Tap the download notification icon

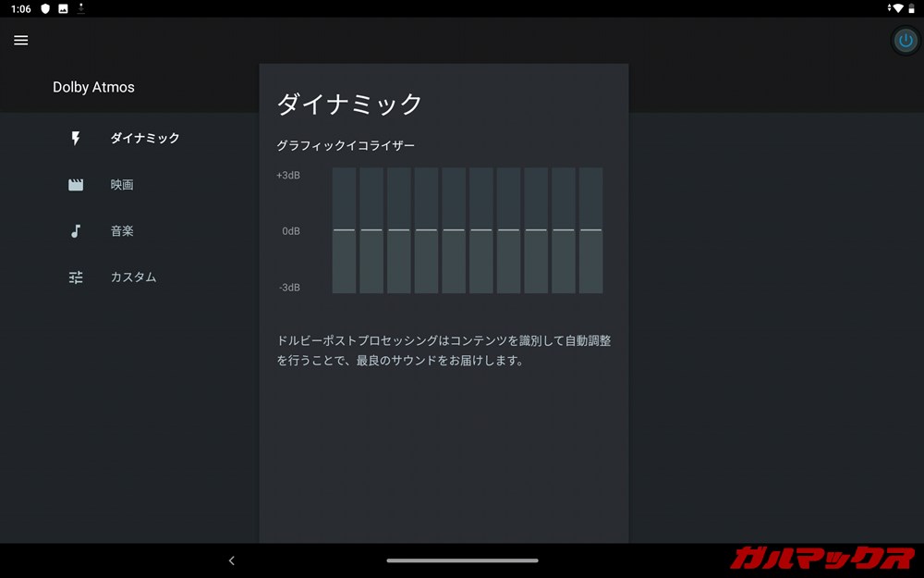(x=79, y=8)
